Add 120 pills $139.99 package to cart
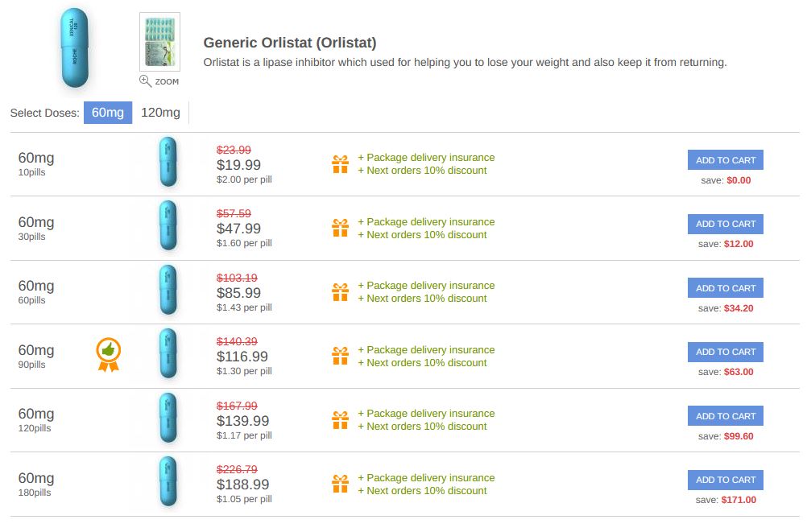The image size is (807, 532). [x=725, y=416]
